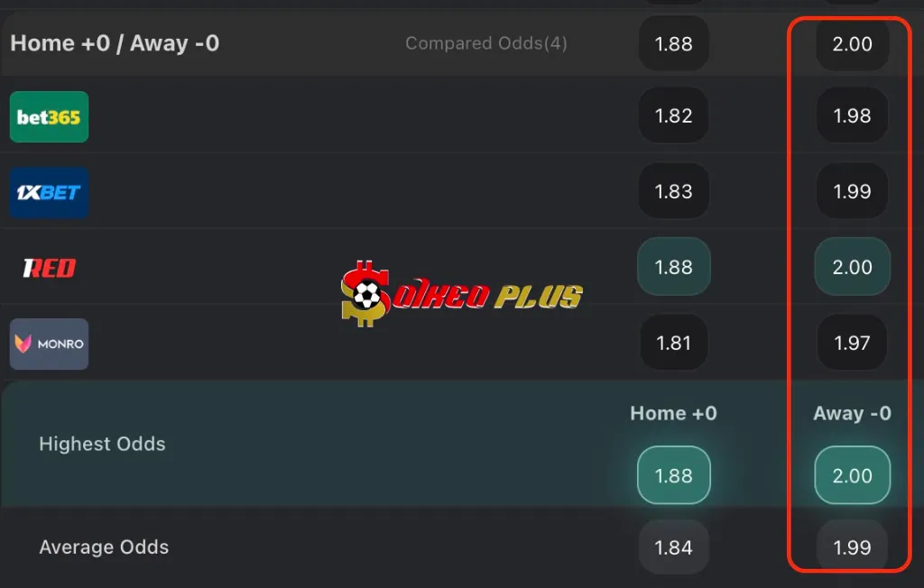Click the Monro bookmaker logo
This screenshot has height=588, width=924.
coord(49,344)
